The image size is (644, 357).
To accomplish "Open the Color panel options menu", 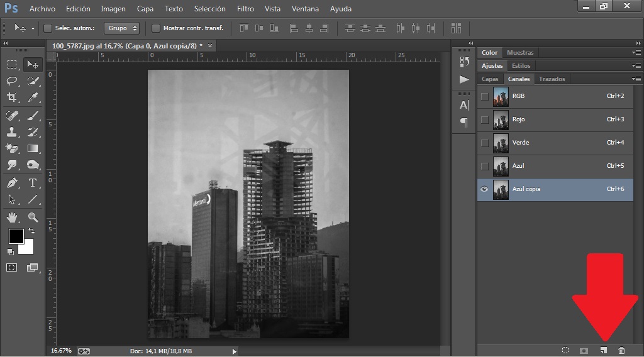I will (x=636, y=53).
